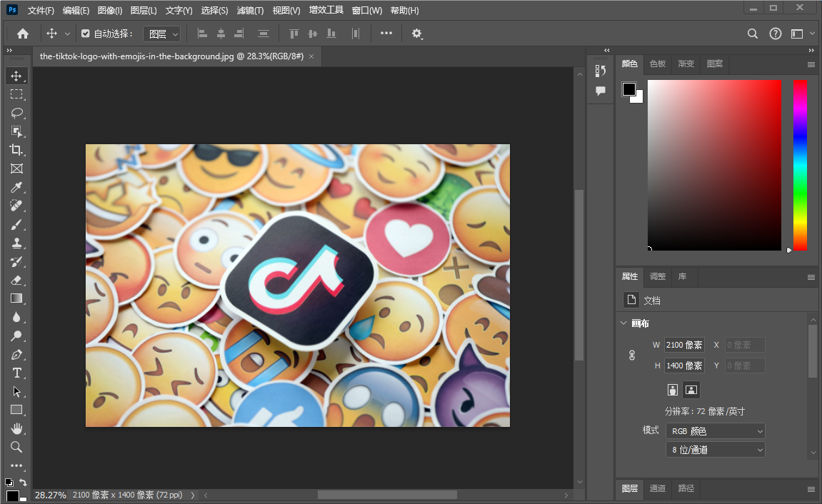Switch to the 色板 panel tab
The height and width of the screenshot is (504, 822).
(x=657, y=64)
